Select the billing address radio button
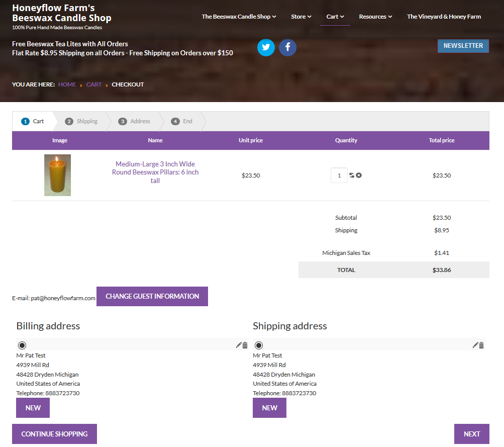This screenshot has width=504, height=447. point(22,345)
